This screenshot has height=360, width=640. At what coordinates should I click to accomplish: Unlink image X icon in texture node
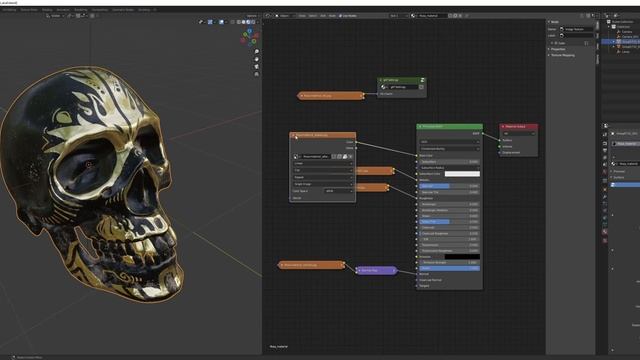click(350, 156)
